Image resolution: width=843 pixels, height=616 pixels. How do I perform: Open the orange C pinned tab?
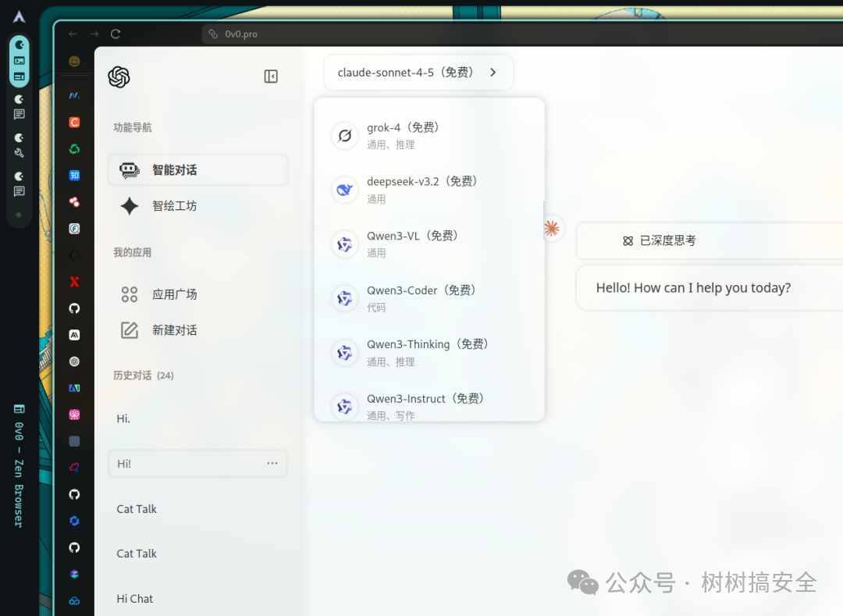pyautogui.click(x=74, y=122)
